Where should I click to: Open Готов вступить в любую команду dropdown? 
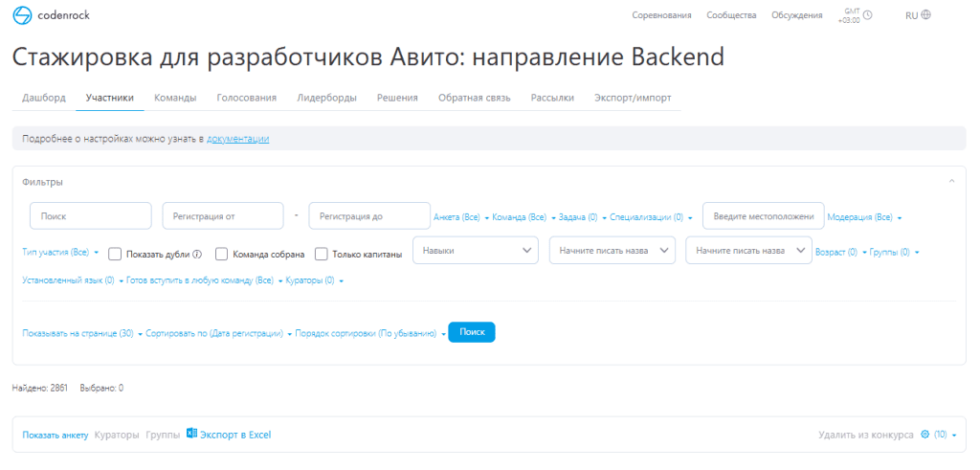point(205,280)
